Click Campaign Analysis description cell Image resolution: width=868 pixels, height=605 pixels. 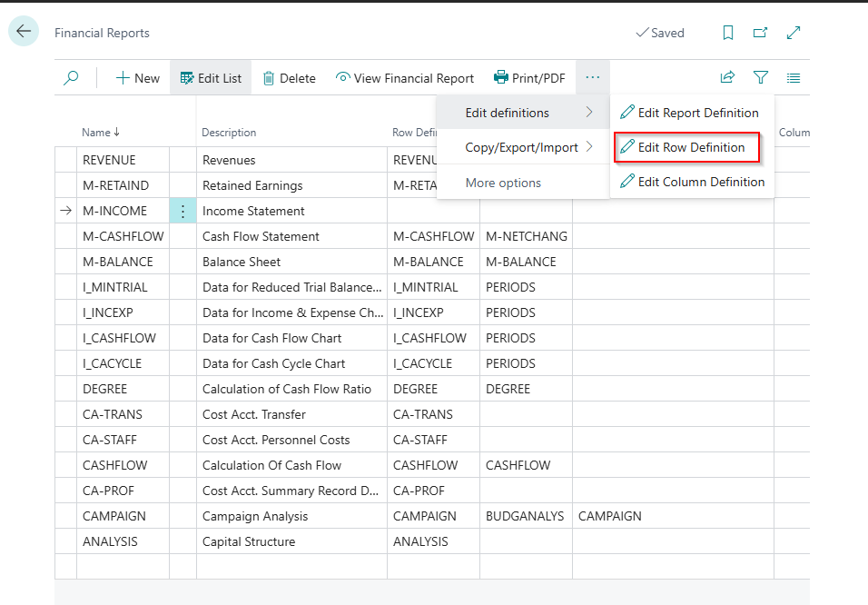tap(291, 517)
